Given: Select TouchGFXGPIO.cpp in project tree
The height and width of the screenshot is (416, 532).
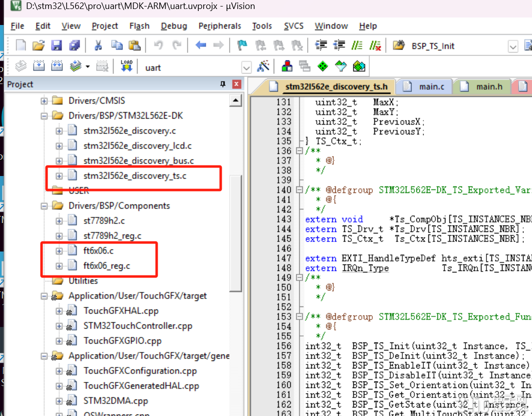Looking at the screenshot, I should click(x=123, y=340).
